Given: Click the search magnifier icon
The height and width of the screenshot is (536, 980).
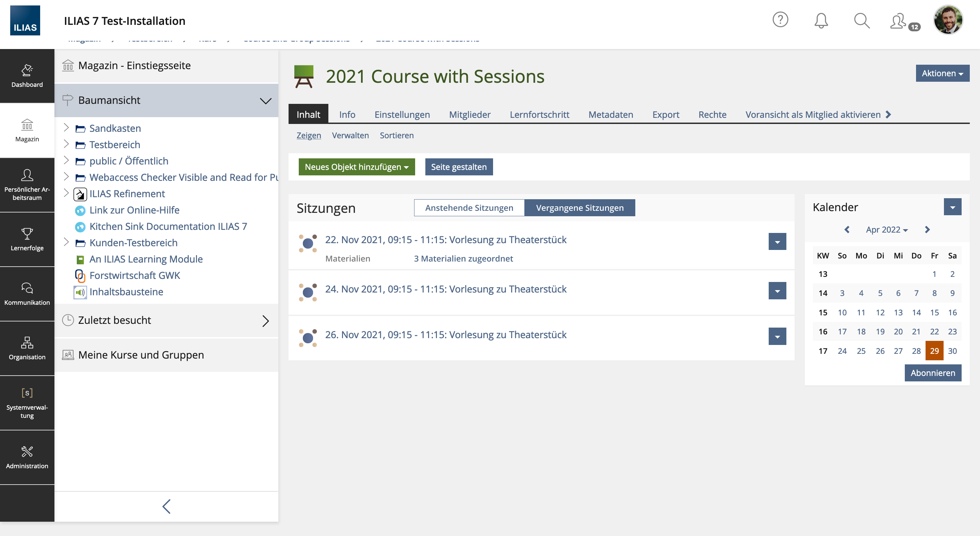Looking at the screenshot, I should (861, 20).
